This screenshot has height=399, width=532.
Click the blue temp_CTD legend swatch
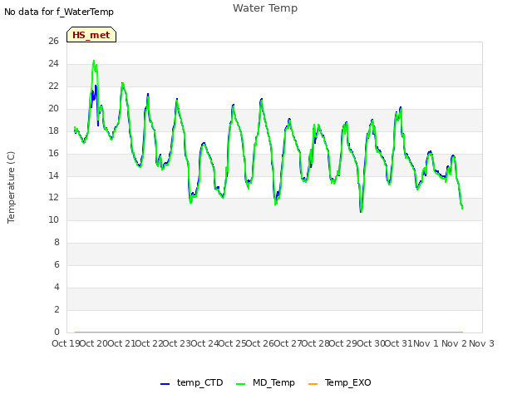coord(165,384)
